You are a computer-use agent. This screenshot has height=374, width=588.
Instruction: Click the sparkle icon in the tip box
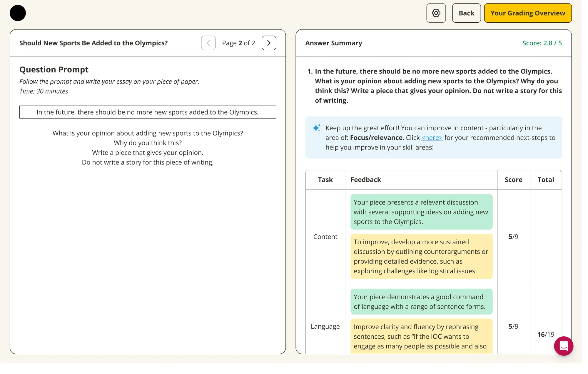coord(317,128)
